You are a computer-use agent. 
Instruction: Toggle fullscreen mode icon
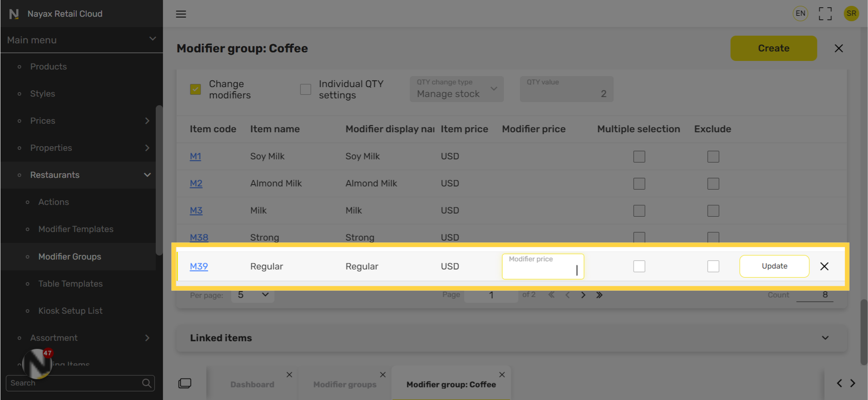pyautogui.click(x=825, y=14)
